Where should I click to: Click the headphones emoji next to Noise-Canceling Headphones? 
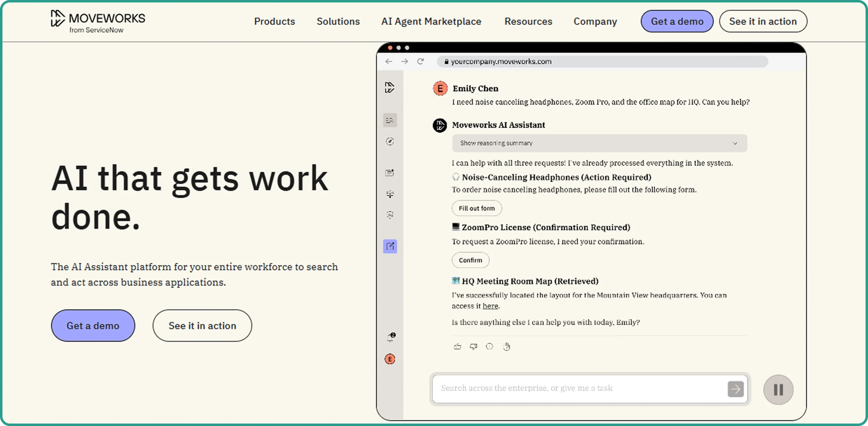[456, 177]
